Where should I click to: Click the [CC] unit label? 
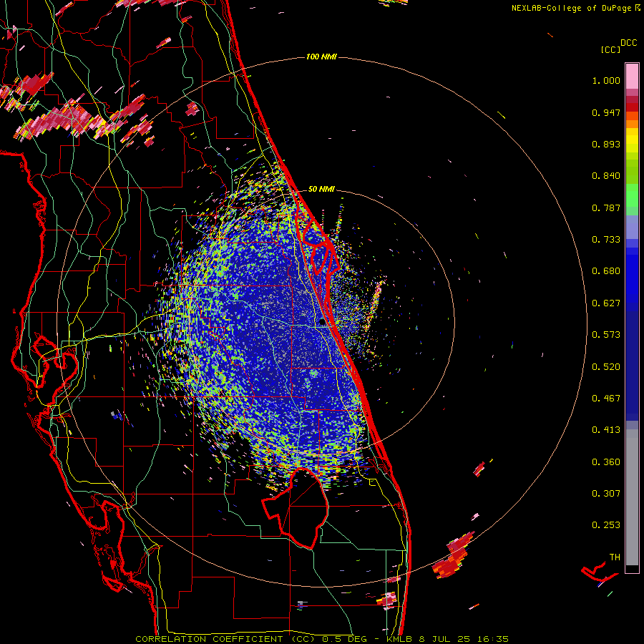[610, 49]
